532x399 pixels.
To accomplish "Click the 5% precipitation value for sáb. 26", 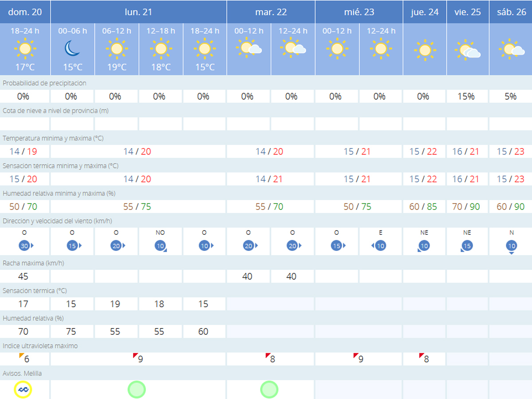I will pos(511,97).
